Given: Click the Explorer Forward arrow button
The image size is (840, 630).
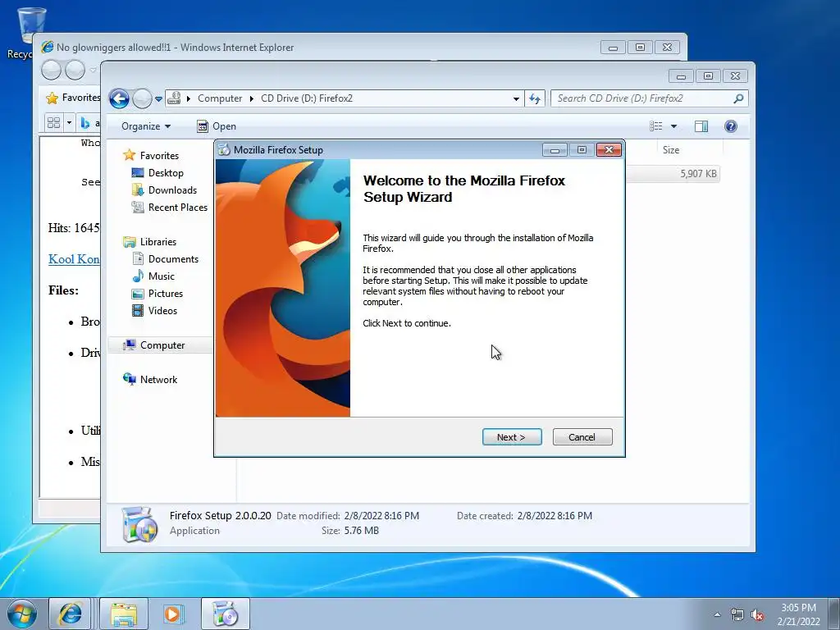Looking at the screenshot, I should 142,98.
